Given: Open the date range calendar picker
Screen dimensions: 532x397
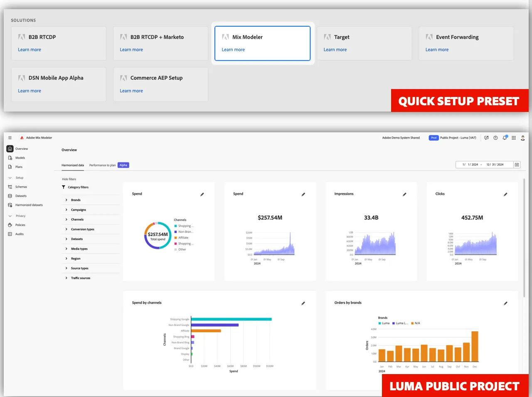Looking at the screenshot, I should click(517, 165).
